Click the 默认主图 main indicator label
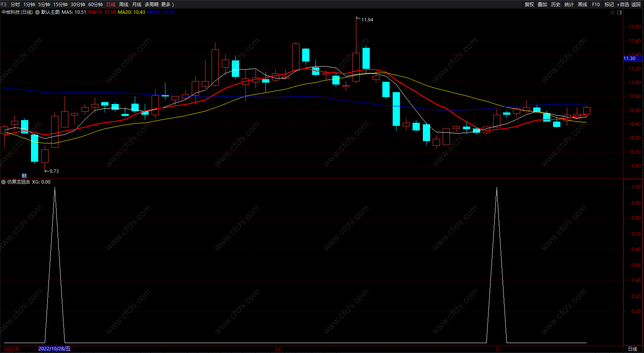644x353 pixels. click(50, 12)
